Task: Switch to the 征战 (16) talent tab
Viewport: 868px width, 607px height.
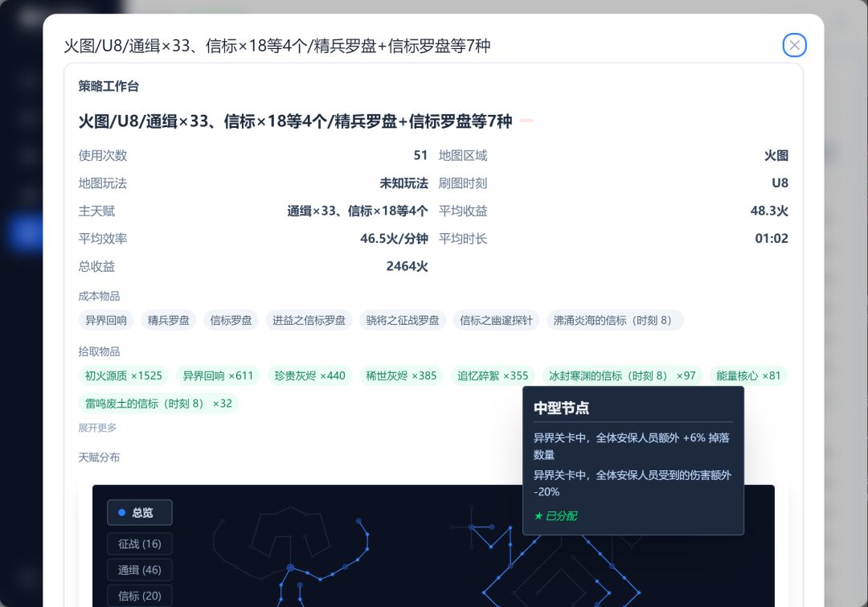Action: click(140, 543)
